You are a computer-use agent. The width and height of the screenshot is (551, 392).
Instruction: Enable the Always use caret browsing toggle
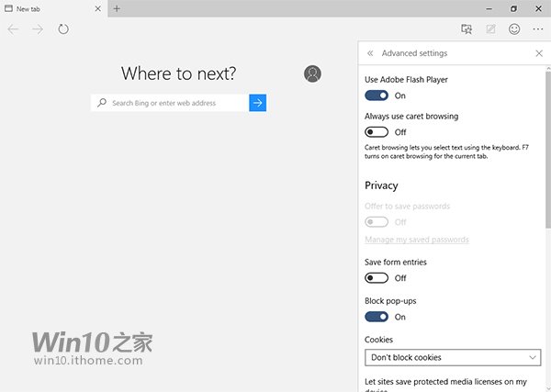coord(377,132)
